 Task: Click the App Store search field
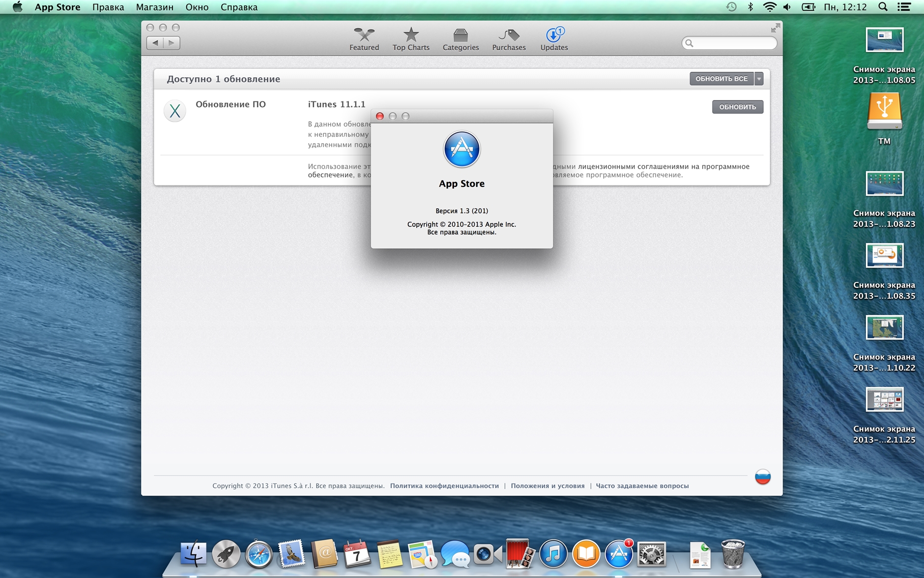point(729,43)
